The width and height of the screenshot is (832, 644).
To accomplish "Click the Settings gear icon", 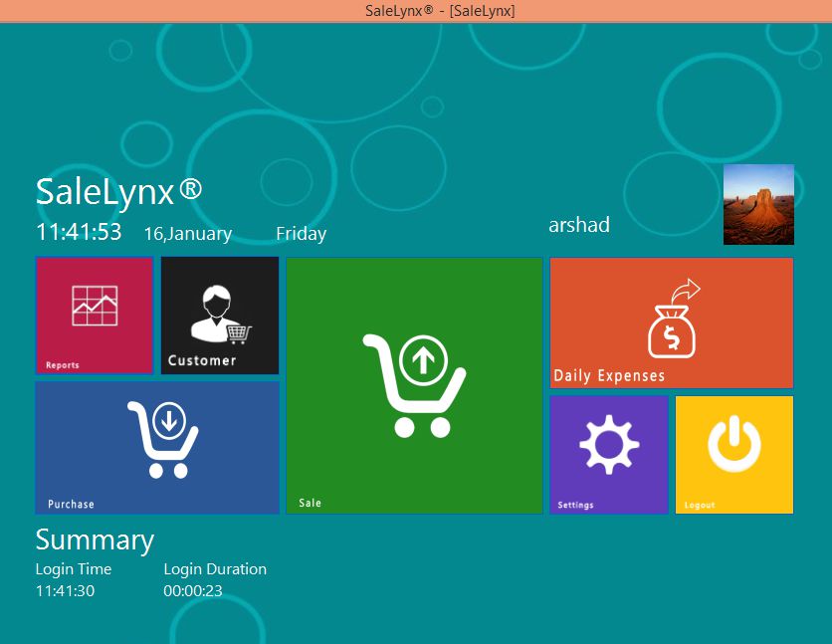I will tap(608, 445).
